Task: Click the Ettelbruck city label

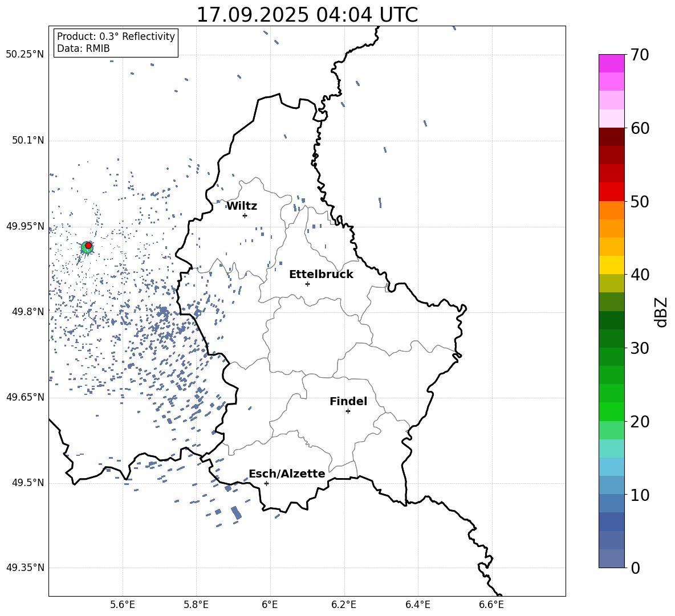Action: pyautogui.click(x=321, y=275)
